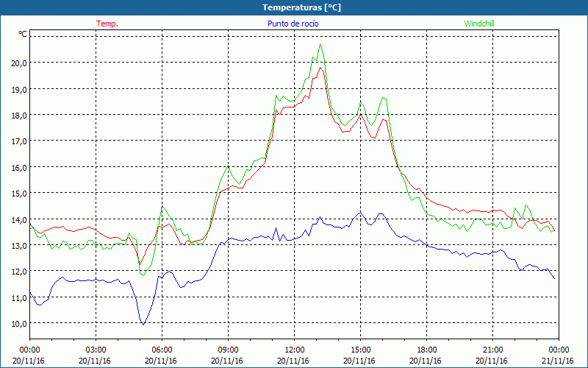Click the green Windchill peak near 13:00
588x368 pixels.
[320, 44]
